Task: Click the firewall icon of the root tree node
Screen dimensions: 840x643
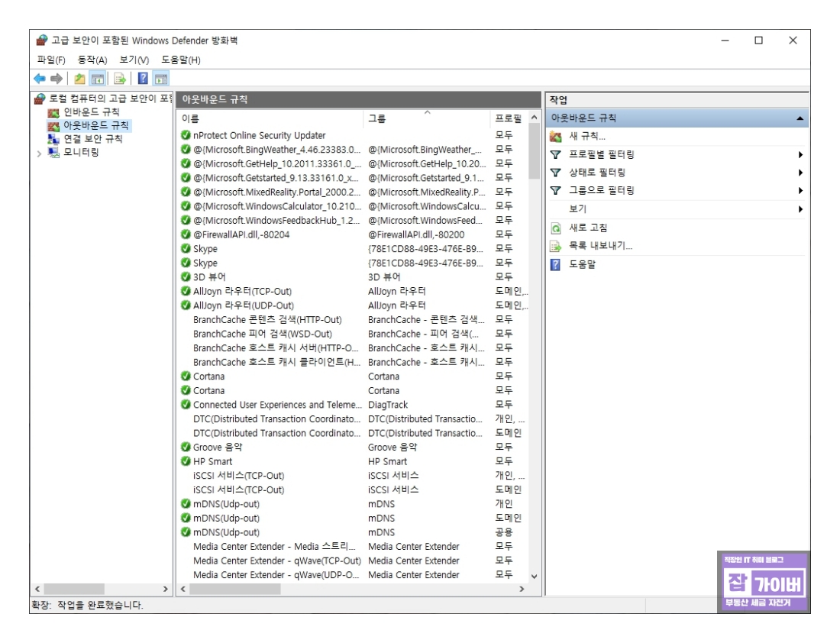Action: [40, 99]
